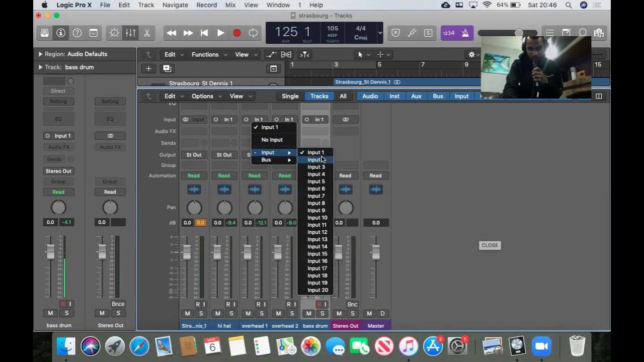Record-enable the overhead 2 channel
This screenshot has width=644, height=362.
coord(289,305)
